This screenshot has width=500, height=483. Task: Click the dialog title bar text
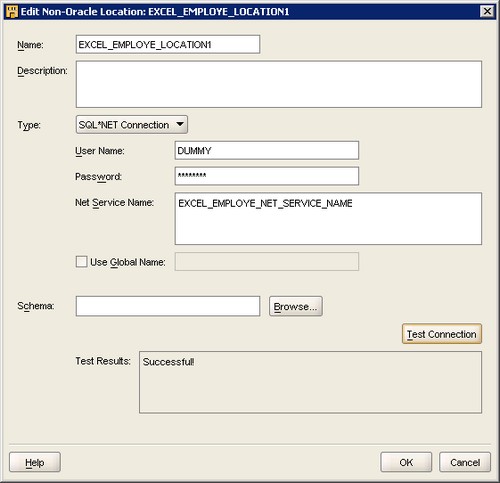[155, 12]
